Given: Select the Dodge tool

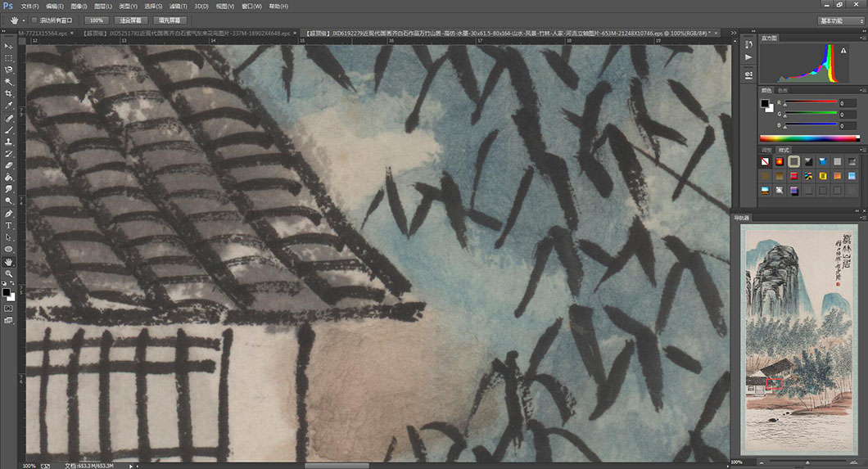Looking at the screenshot, I should pos(8,201).
